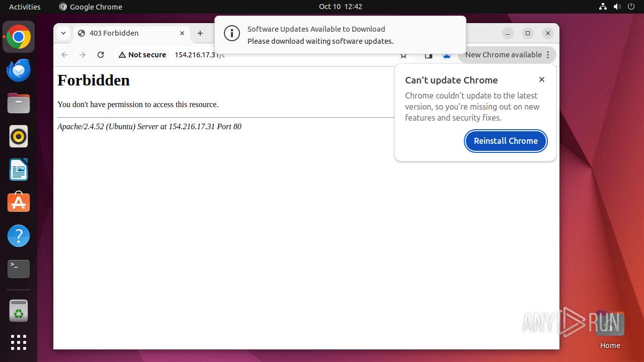This screenshot has width=644, height=362.
Task: Launch Thunderbird Mail from the dock
Action: (x=19, y=70)
